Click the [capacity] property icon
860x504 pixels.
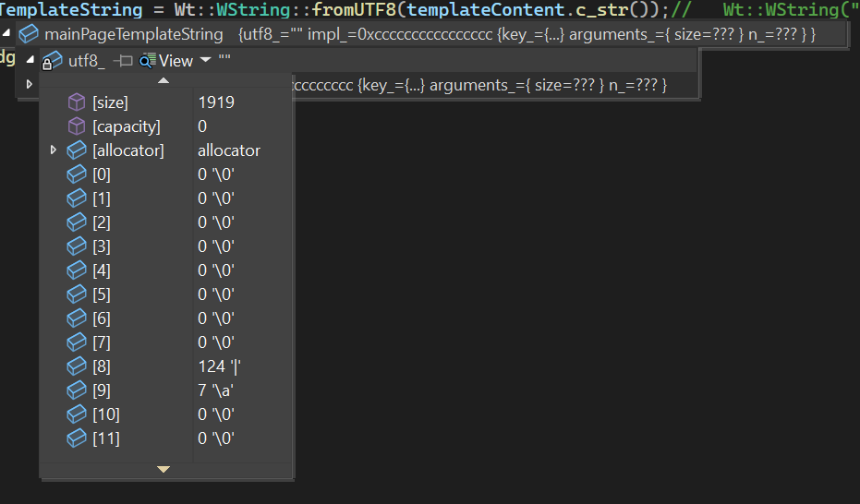(77, 126)
